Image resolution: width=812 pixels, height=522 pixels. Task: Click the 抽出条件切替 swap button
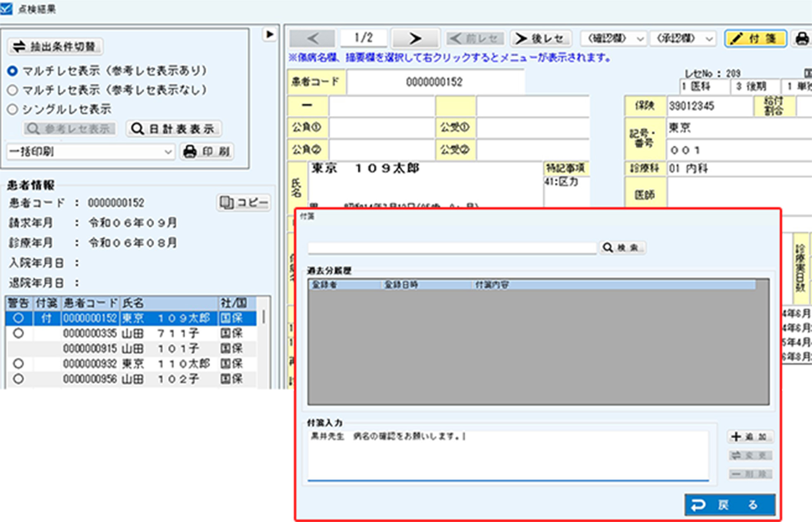[55, 46]
